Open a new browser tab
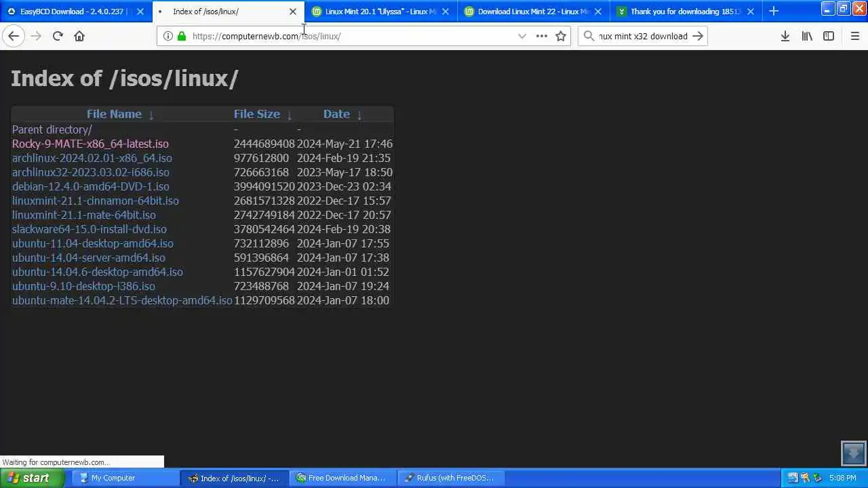 [774, 11]
